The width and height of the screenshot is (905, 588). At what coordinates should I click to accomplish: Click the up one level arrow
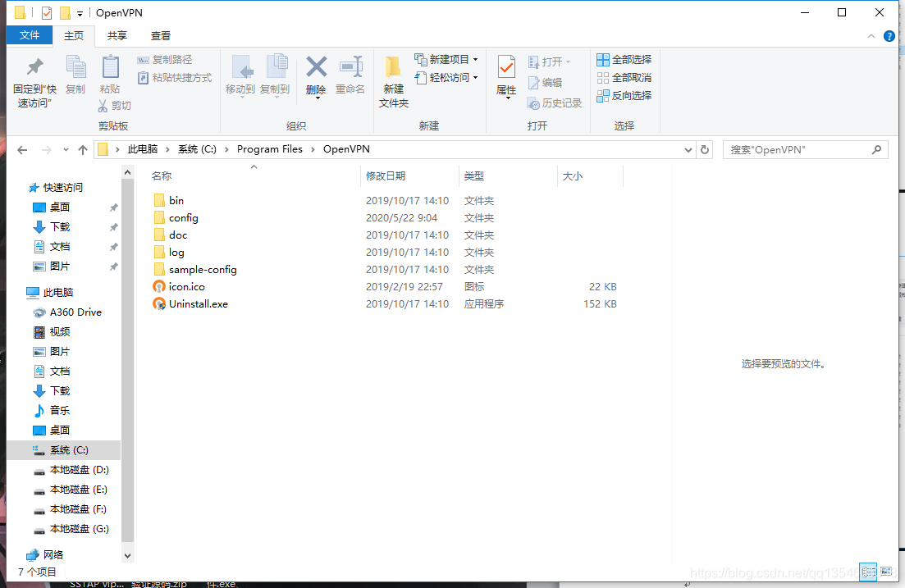tap(83, 150)
